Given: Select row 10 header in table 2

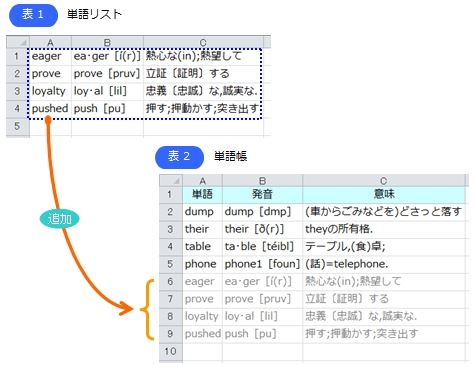Looking at the screenshot, I should (x=171, y=351).
